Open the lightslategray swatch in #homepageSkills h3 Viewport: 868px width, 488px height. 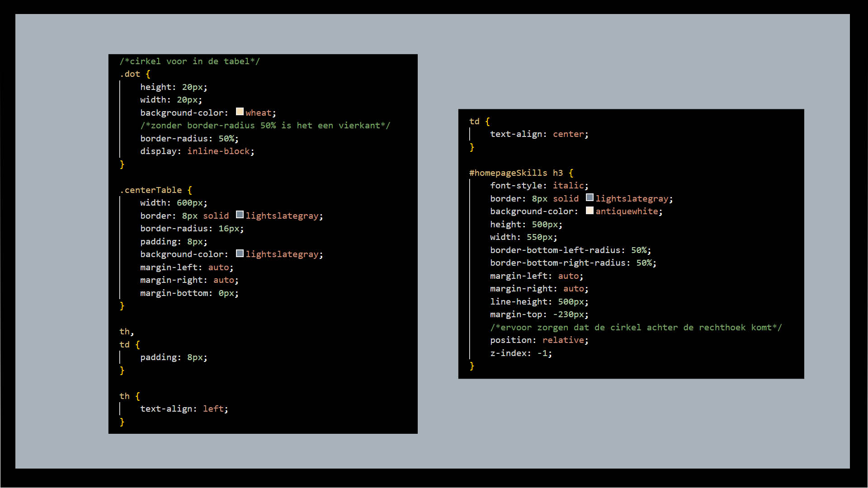[x=590, y=197]
